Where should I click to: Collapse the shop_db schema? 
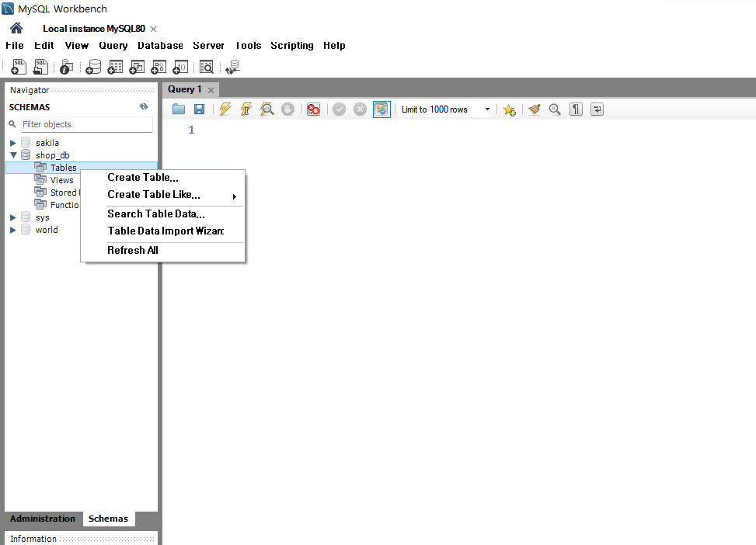coord(13,155)
